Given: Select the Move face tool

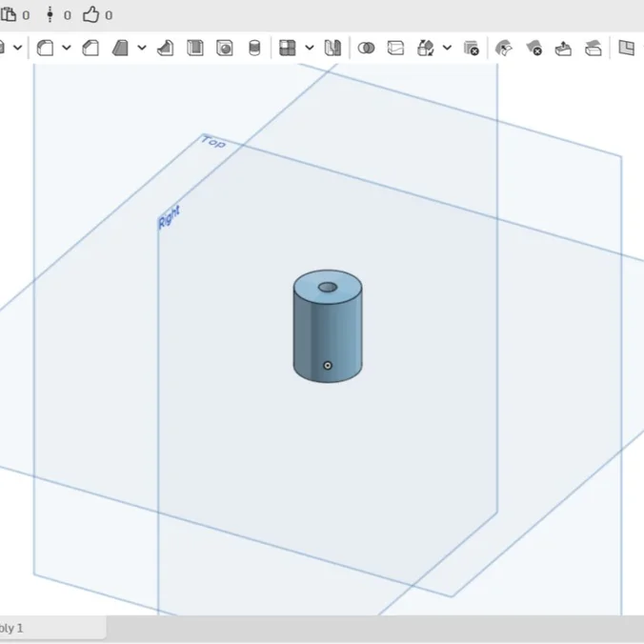Looking at the screenshot, I should tap(564, 48).
